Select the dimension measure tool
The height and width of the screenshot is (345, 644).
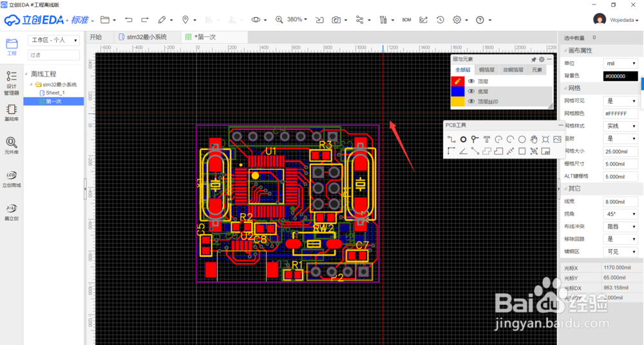coord(510,151)
